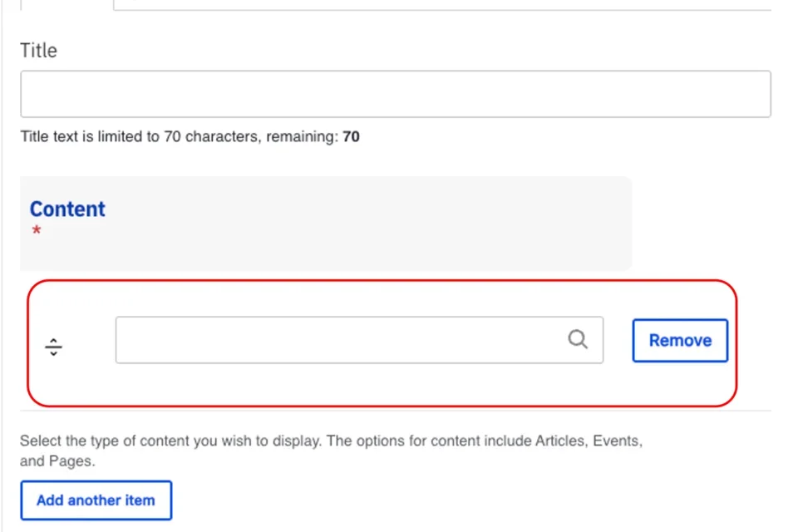Remove the highlighted content item
The width and height of the screenshot is (798, 532).
coord(680,340)
